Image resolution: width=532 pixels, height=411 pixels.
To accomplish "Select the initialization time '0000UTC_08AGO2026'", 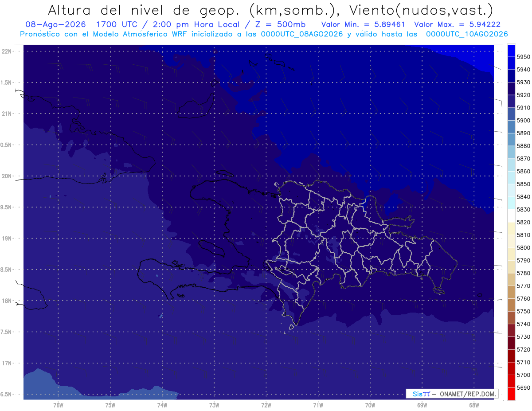I will coord(302,34).
